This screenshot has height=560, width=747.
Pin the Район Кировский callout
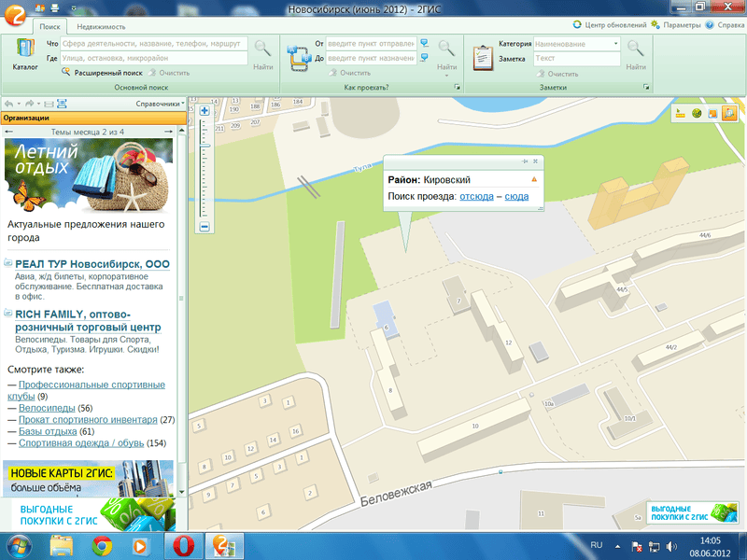[x=525, y=161]
